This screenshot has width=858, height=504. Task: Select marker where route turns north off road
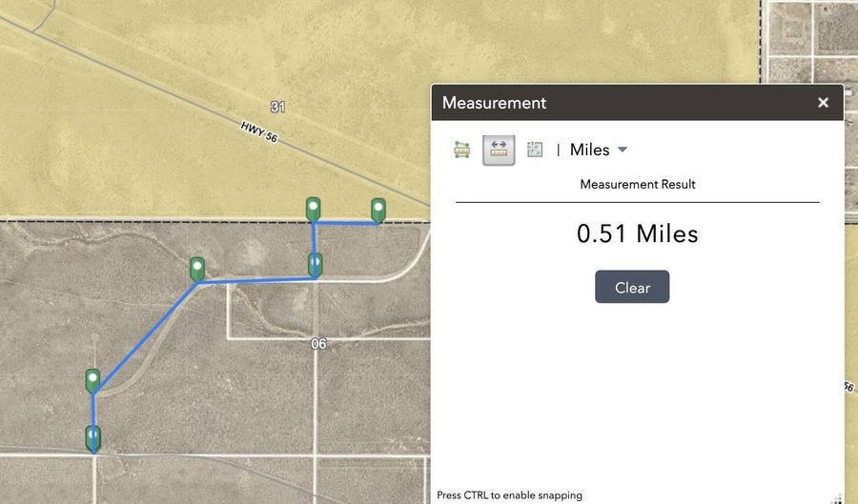316,265
